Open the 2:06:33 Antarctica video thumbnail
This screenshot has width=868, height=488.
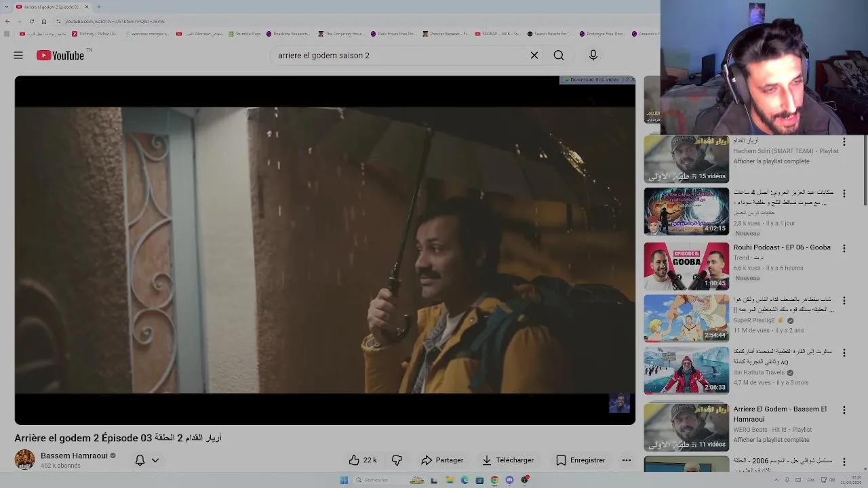click(x=686, y=370)
